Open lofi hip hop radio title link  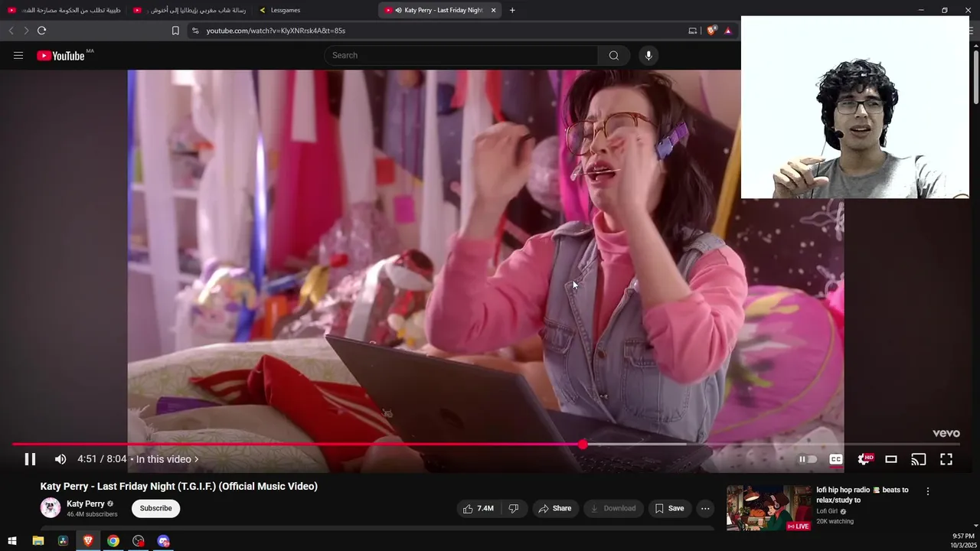pos(862,494)
